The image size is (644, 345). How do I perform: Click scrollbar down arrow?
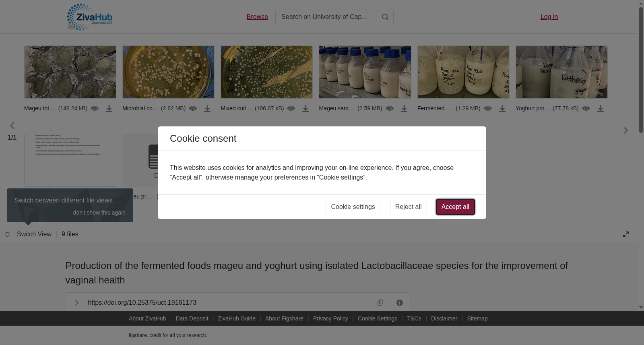pyautogui.click(x=641, y=308)
